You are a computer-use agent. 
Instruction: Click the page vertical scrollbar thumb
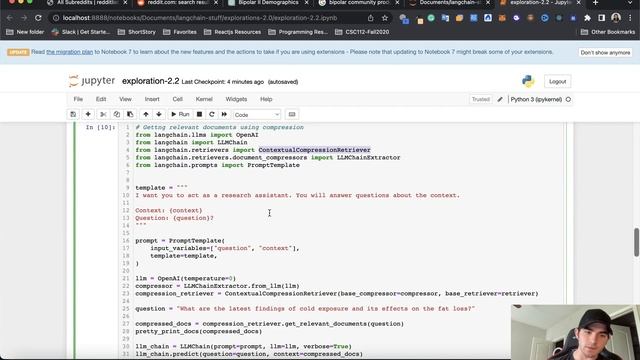click(636, 242)
